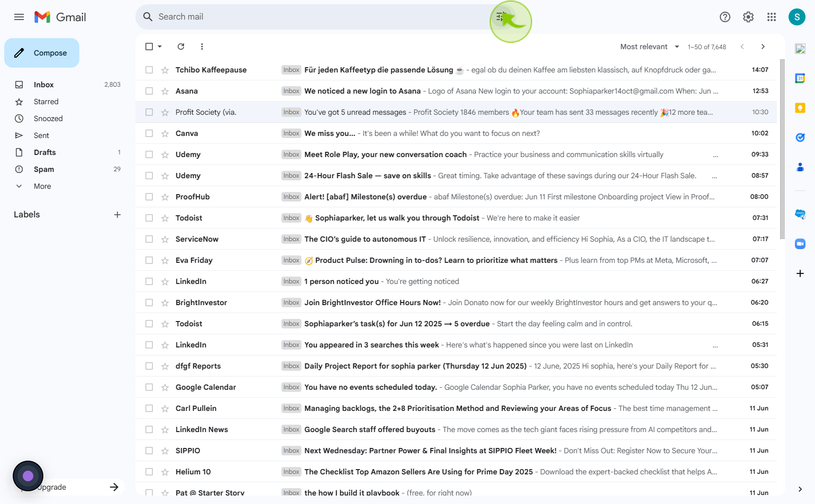Compose a new email
The width and height of the screenshot is (815, 504).
[42, 53]
